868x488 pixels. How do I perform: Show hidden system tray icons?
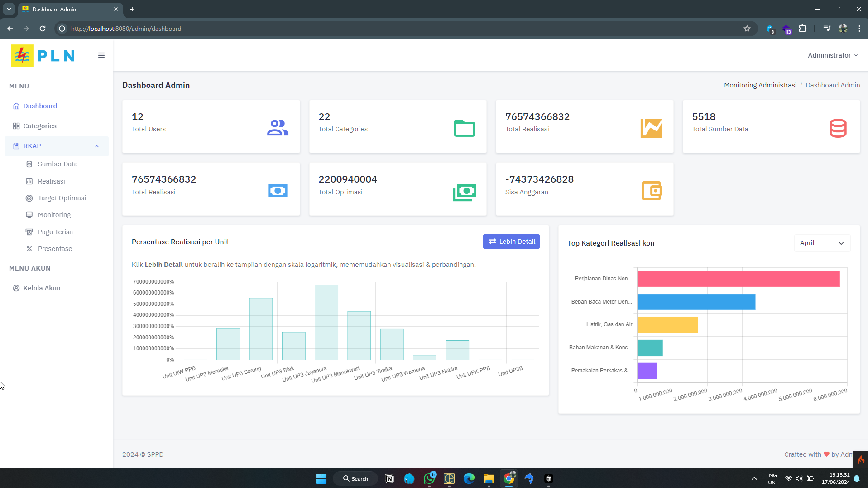(x=754, y=478)
